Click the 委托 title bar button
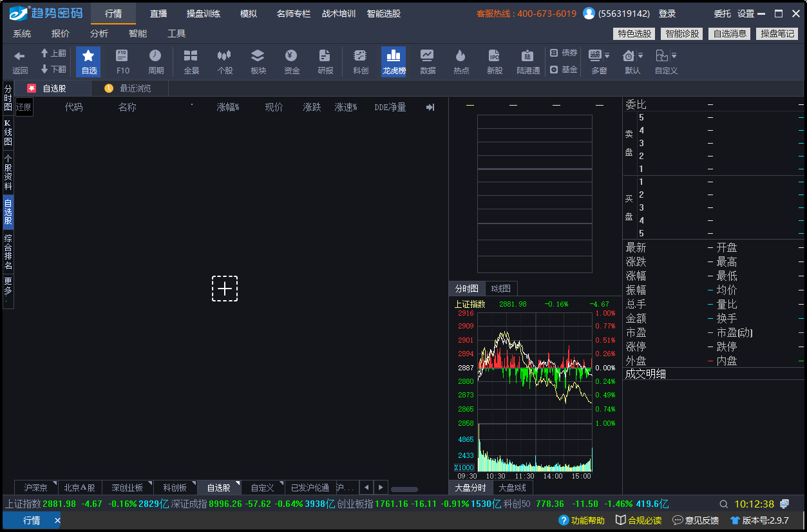 [723, 14]
